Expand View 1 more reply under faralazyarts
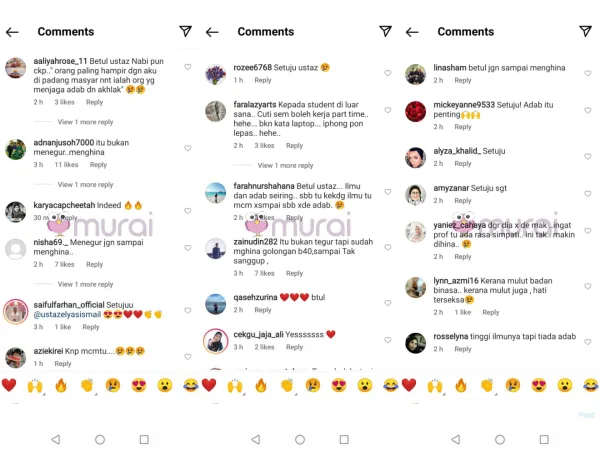The height and width of the screenshot is (450, 600). pyautogui.click(x=285, y=165)
